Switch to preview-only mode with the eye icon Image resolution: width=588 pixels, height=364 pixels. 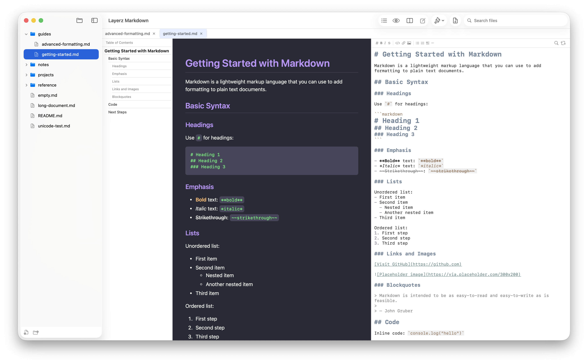(x=396, y=21)
